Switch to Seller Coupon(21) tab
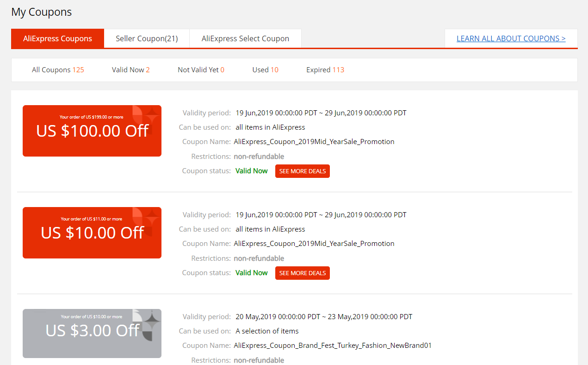 147,38
